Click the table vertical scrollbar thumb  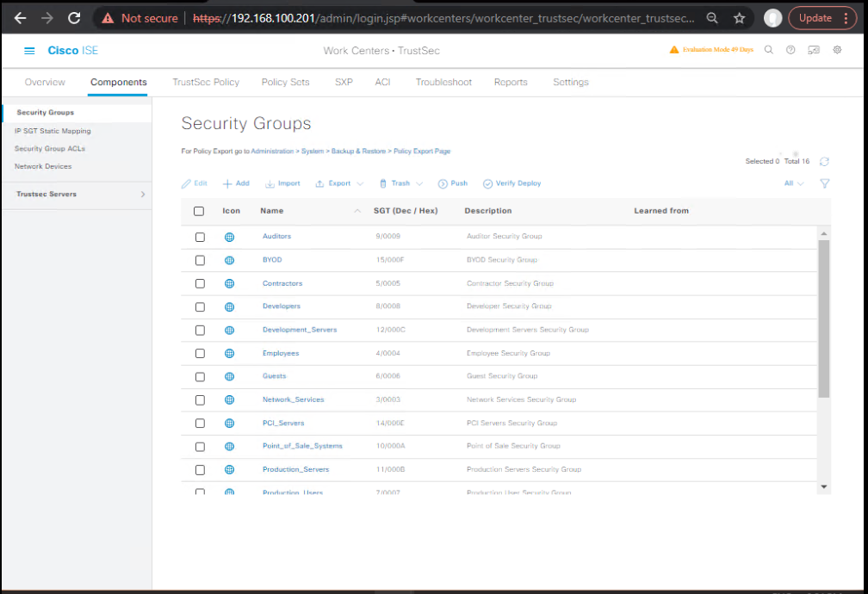coord(824,319)
